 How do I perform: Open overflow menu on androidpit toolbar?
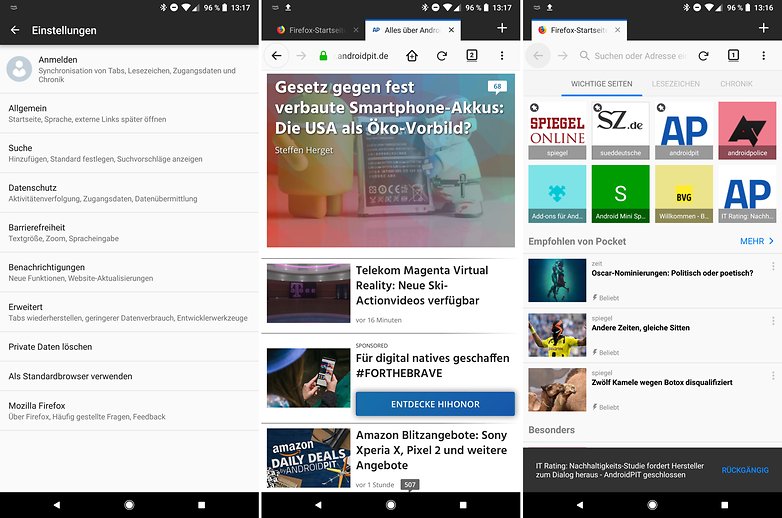502,56
